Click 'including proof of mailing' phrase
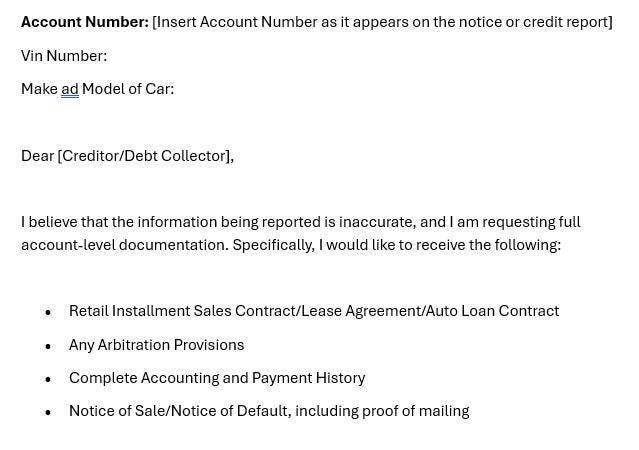Screen dimensions: 639x450 (382, 411)
